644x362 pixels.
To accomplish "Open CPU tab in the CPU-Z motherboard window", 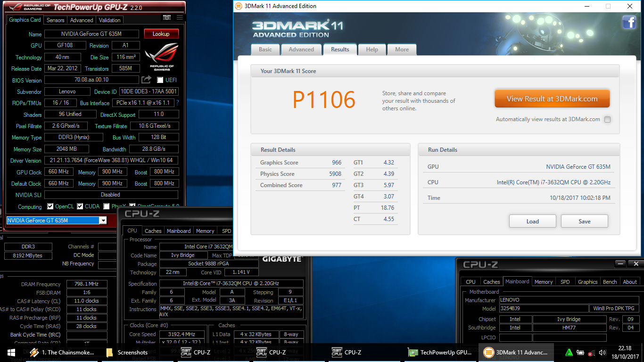I will 471,282.
